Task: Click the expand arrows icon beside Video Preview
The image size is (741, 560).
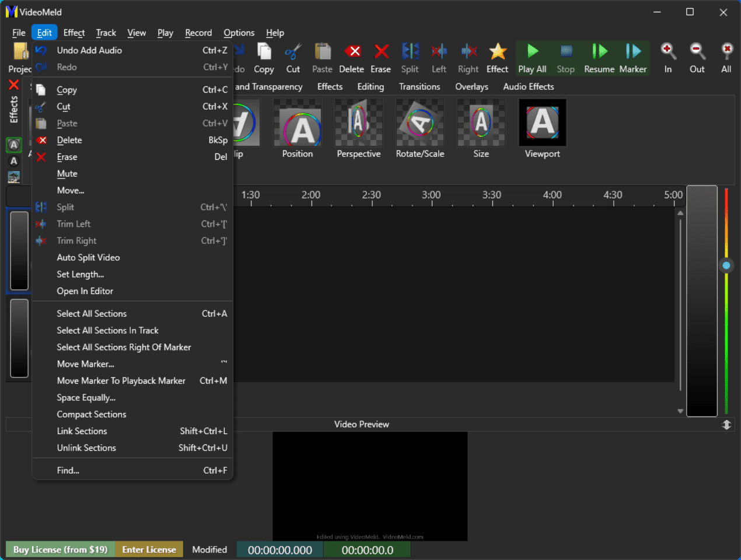Action: click(726, 425)
